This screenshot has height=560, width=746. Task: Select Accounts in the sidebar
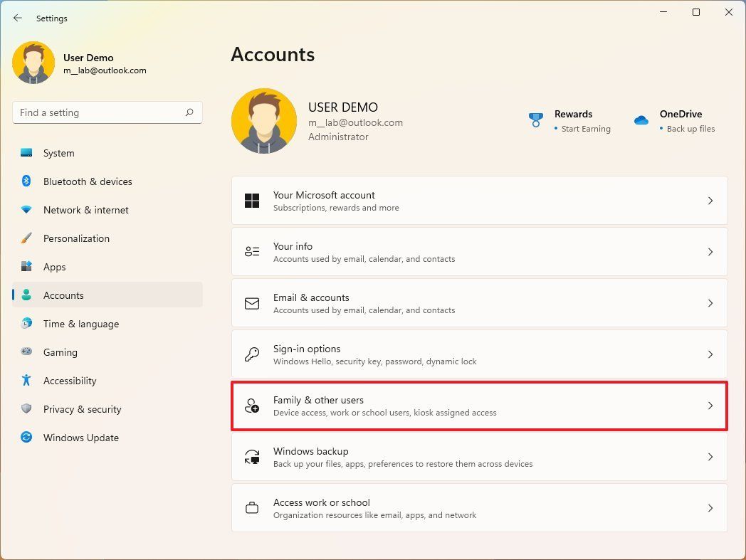pos(63,295)
